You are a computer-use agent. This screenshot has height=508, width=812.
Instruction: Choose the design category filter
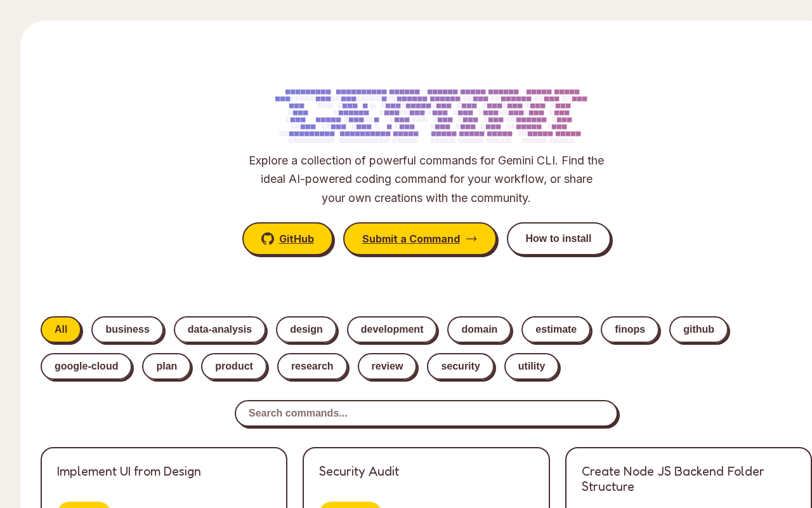click(x=306, y=330)
